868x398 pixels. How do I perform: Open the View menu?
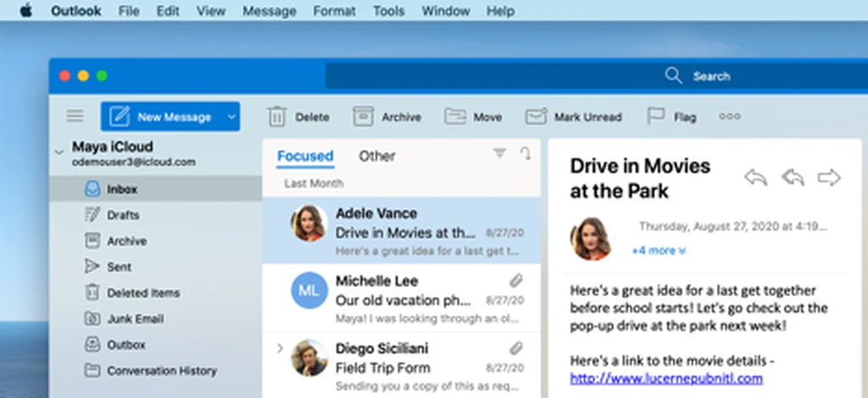point(211,10)
